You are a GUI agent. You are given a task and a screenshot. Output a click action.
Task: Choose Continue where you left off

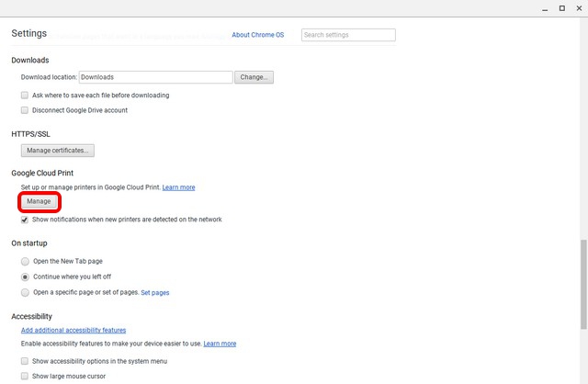point(25,277)
